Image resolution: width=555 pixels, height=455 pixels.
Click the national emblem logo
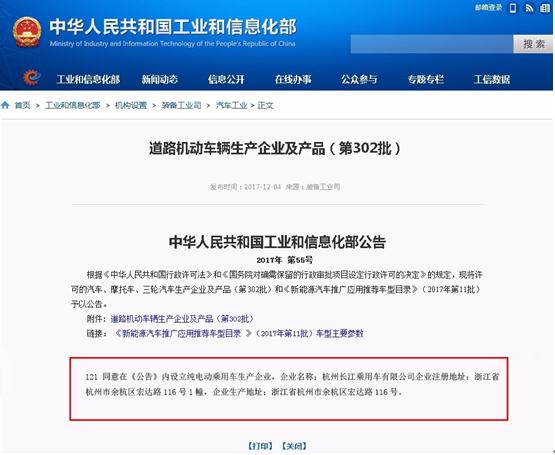click(x=27, y=32)
